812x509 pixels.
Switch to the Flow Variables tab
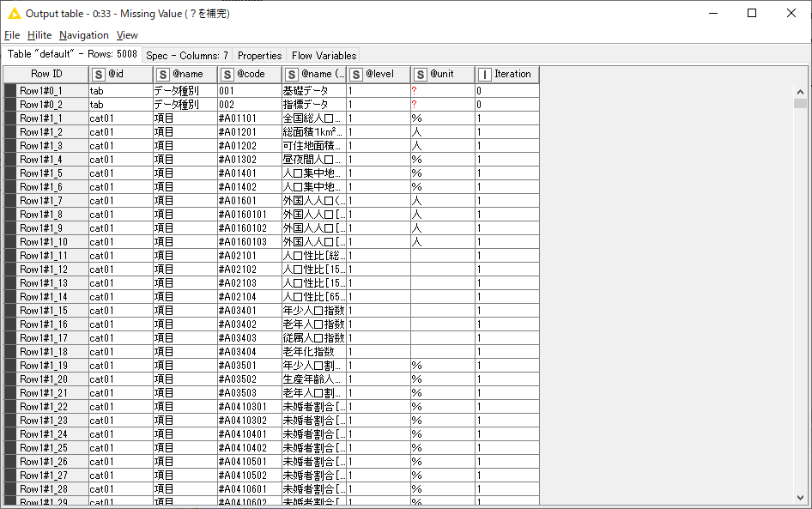tap(324, 56)
